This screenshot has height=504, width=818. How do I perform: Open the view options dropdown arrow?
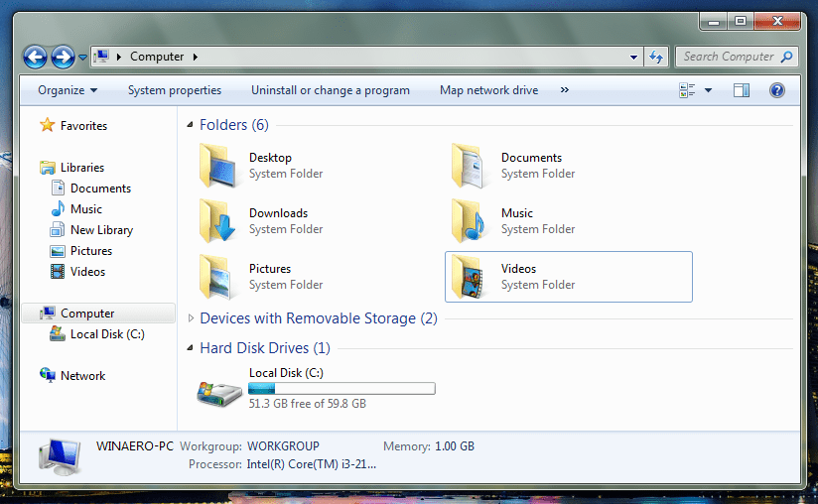click(x=708, y=90)
